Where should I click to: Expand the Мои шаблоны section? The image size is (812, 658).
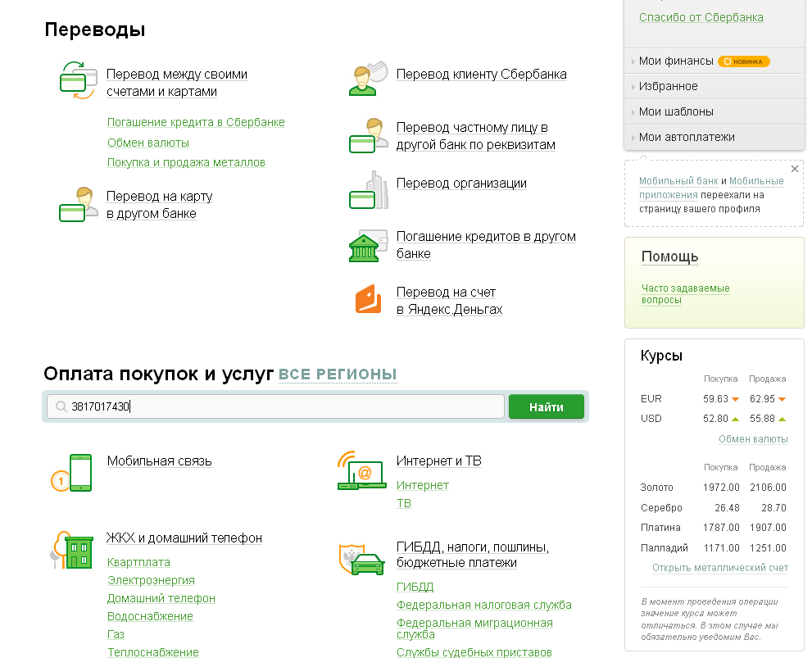(x=676, y=111)
